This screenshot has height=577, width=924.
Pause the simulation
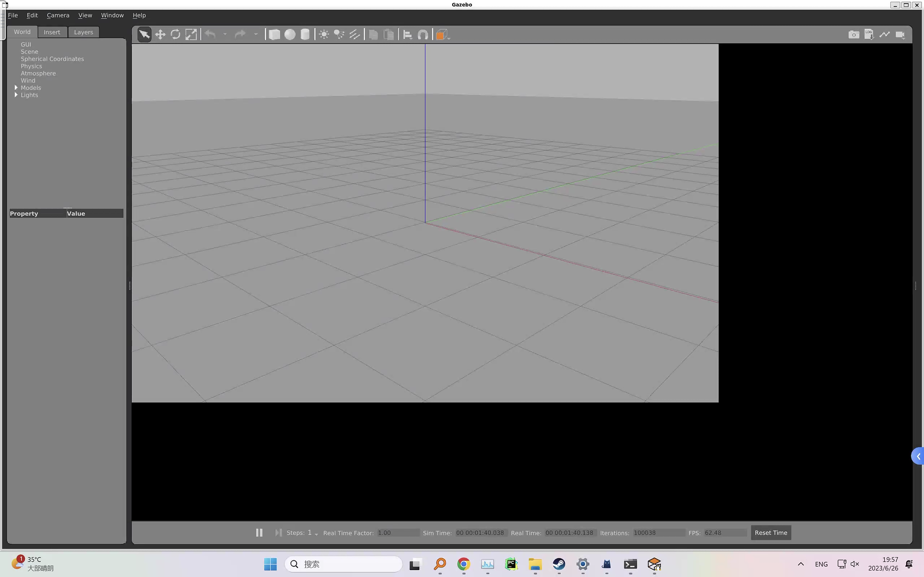point(259,532)
